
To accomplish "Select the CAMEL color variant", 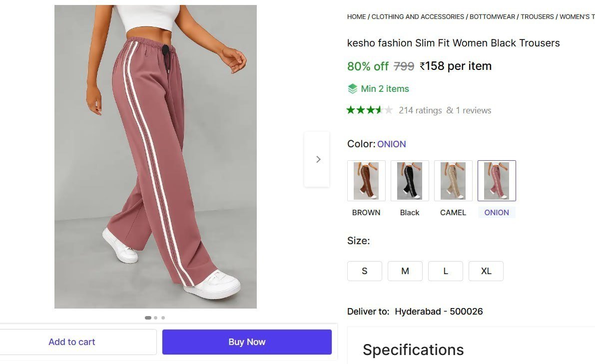I will point(453,181).
